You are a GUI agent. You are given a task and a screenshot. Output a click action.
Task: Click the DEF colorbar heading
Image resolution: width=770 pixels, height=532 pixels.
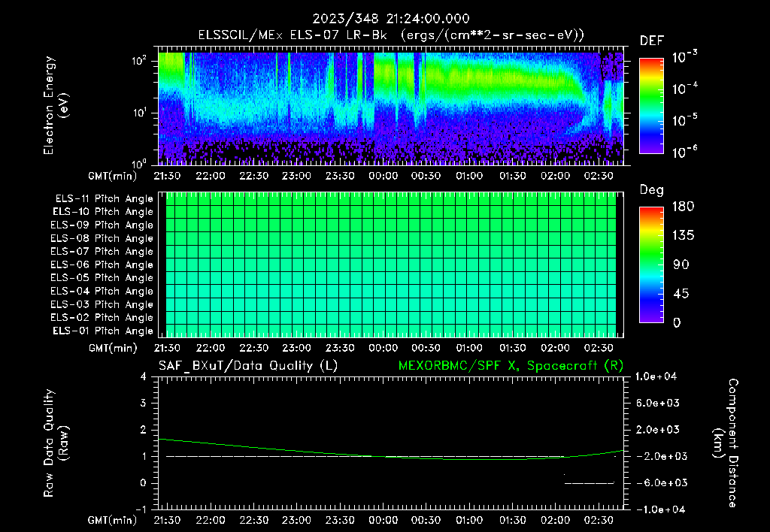(651, 41)
